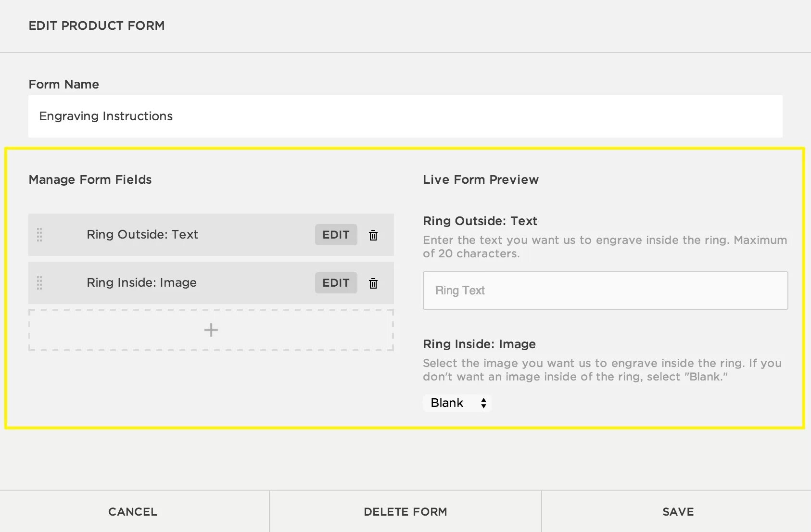This screenshot has width=811, height=532.
Task: Click drag handle for Ring Inside: Image
Action: click(39, 283)
